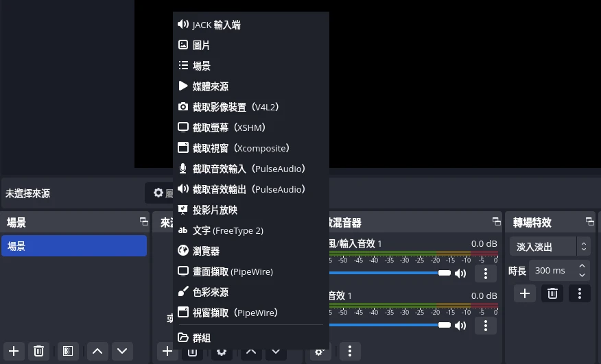The width and height of the screenshot is (601, 364).
Task: Float the 場景 dock using its header icon
Action: coord(143,222)
